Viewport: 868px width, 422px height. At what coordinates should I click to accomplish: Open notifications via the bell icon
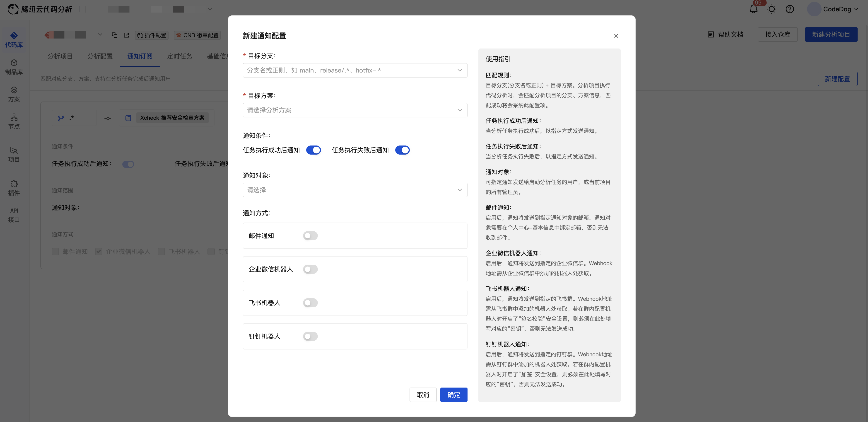coord(754,9)
